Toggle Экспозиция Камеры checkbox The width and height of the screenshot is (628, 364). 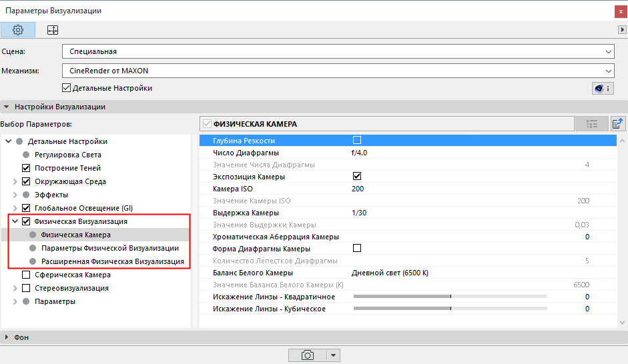point(357,176)
